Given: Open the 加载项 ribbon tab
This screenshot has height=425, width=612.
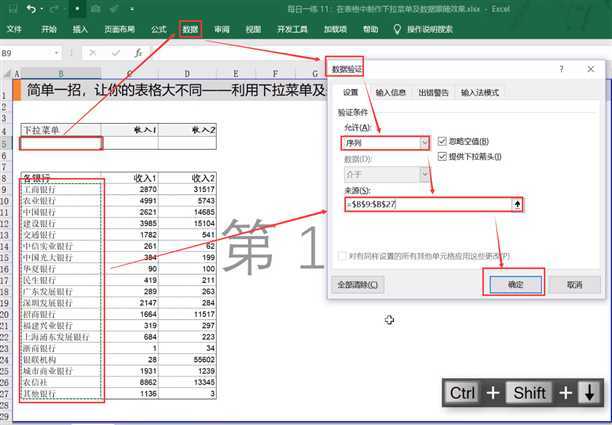Looking at the screenshot, I should 335,29.
